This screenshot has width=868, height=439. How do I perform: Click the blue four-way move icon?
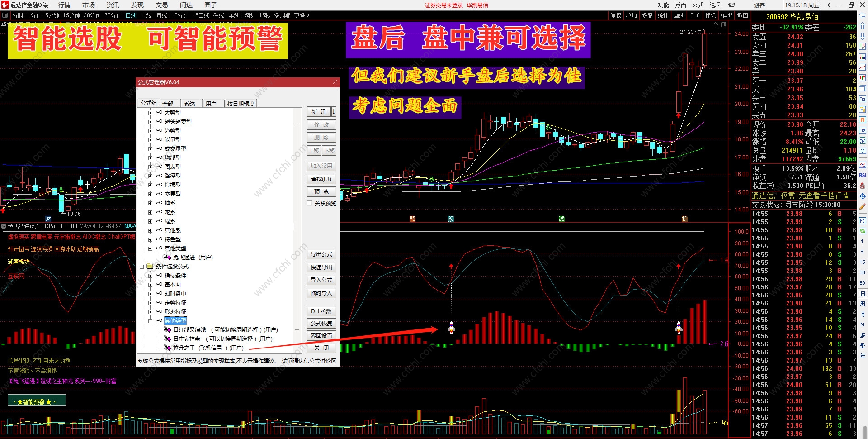[x=863, y=196]
